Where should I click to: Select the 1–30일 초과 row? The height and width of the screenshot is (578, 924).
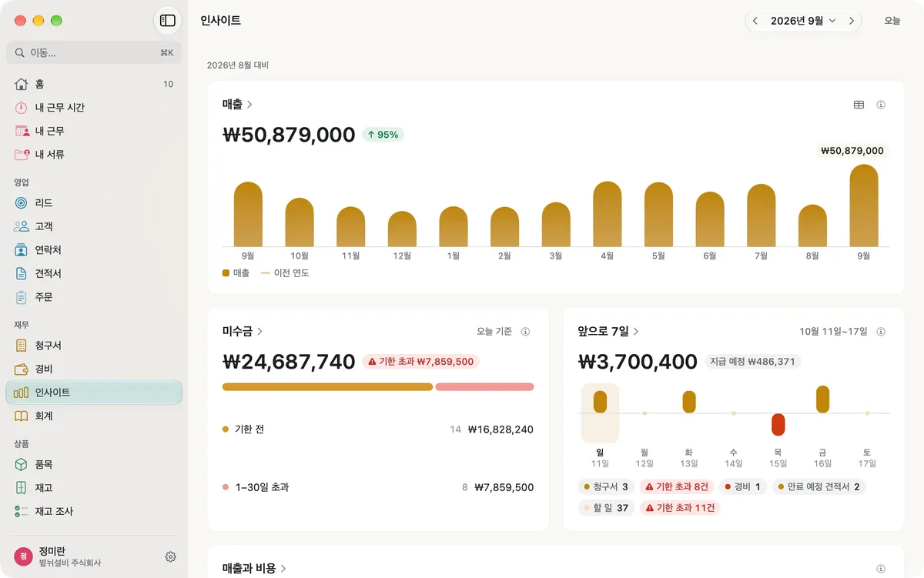click(378, 487)
